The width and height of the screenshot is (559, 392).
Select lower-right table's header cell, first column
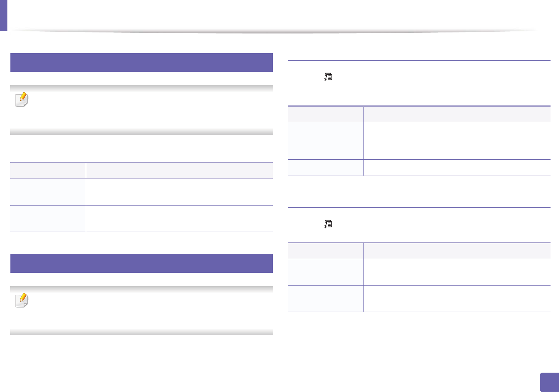(x=325, y=251)
